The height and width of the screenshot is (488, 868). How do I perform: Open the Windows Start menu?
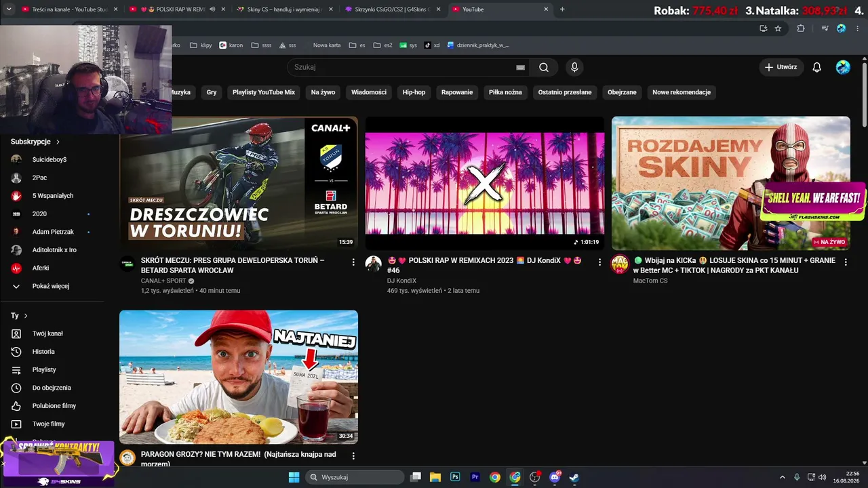pyautogui.click(x=294, y=477)
